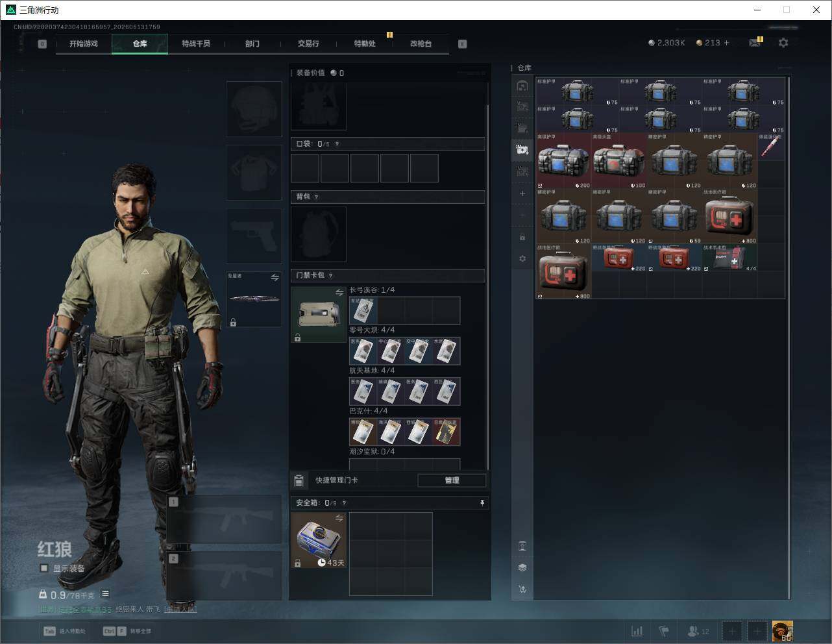Click the swap arrows on the melee weapon slot
The width and height of the screenshot is (832, 644).
pyautogui.click(x=275, y=277)
